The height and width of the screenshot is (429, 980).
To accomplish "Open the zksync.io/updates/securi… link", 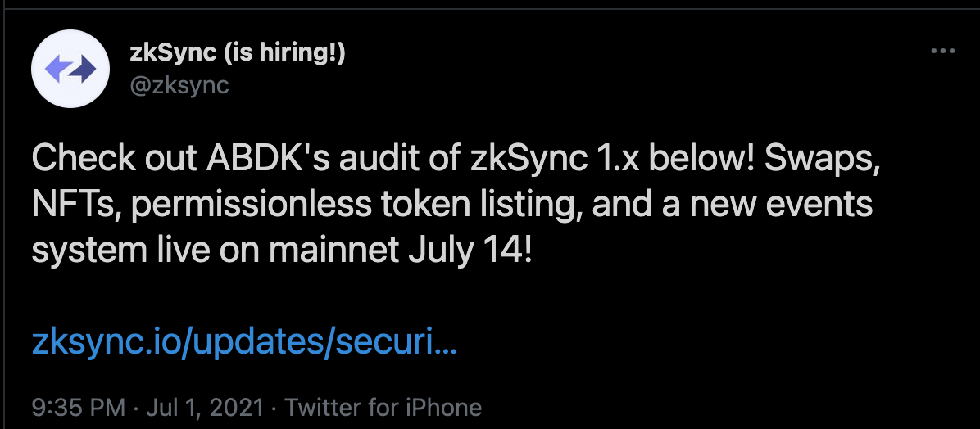I will pyautogui.click(x=244, y=341).
